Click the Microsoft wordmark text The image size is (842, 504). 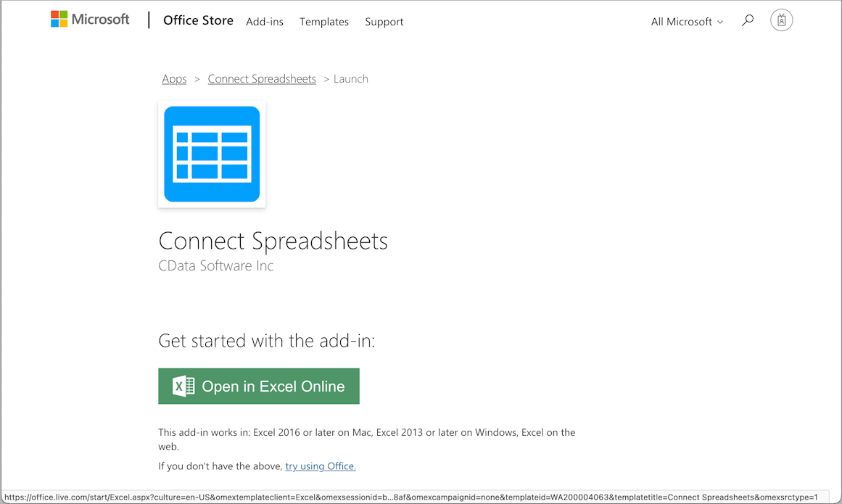100,20
